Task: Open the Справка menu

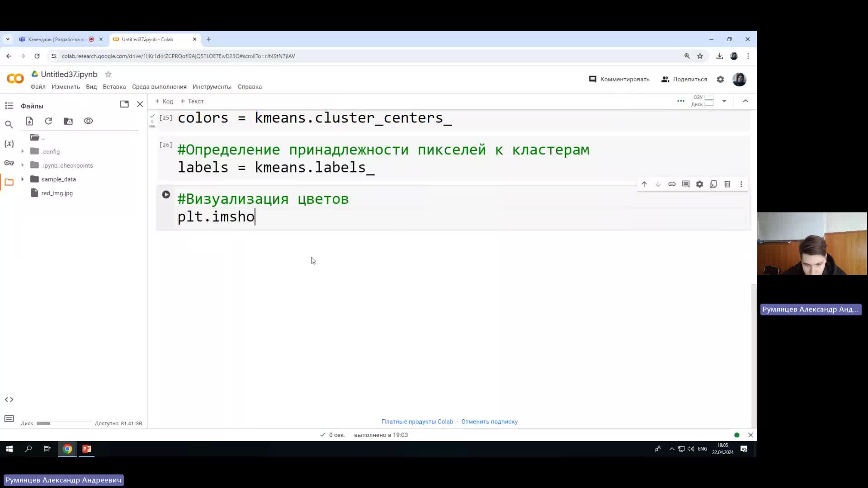Action: coord(250,87)
